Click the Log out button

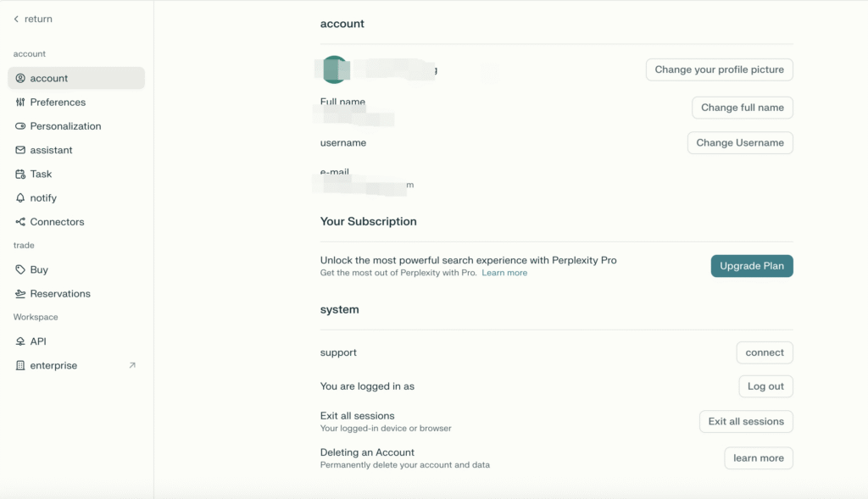click(765, 386)
